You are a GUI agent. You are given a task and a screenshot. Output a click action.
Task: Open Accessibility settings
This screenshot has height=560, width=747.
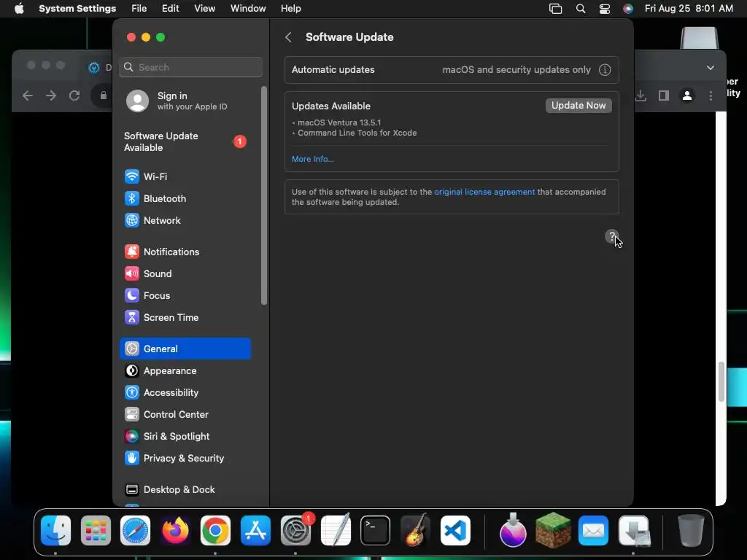[185, 393]
